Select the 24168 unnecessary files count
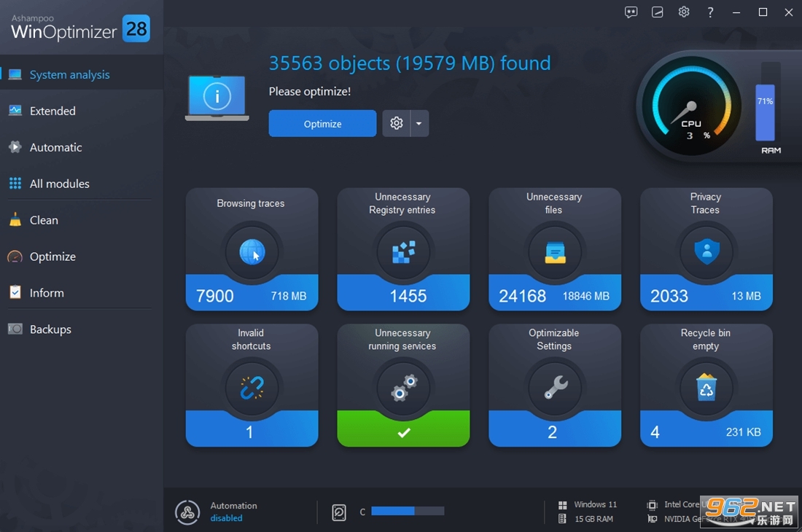Screen dimensions: 802x532 click(x=522, y=296)
